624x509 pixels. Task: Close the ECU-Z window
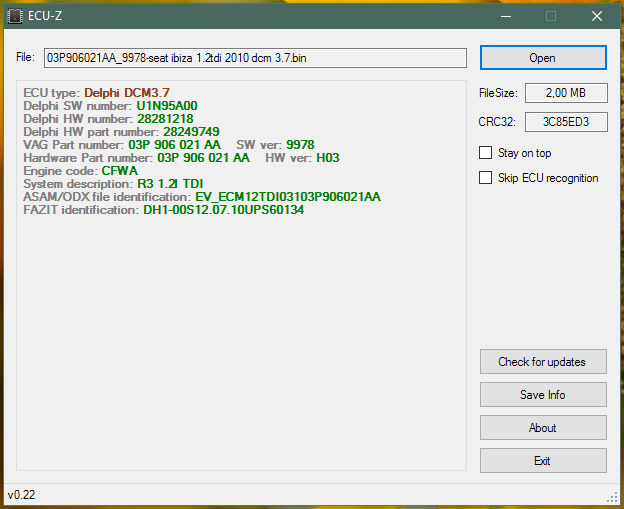pyautogui.click(x=597, y=16)
